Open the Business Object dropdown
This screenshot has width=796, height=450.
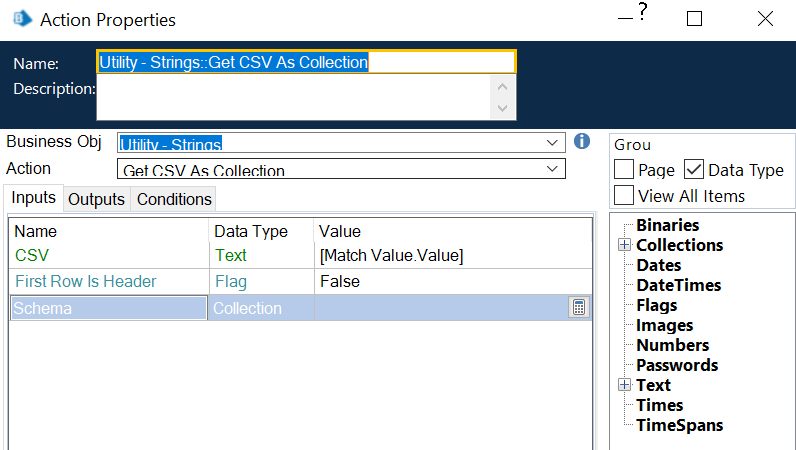(x=553, y=143)
